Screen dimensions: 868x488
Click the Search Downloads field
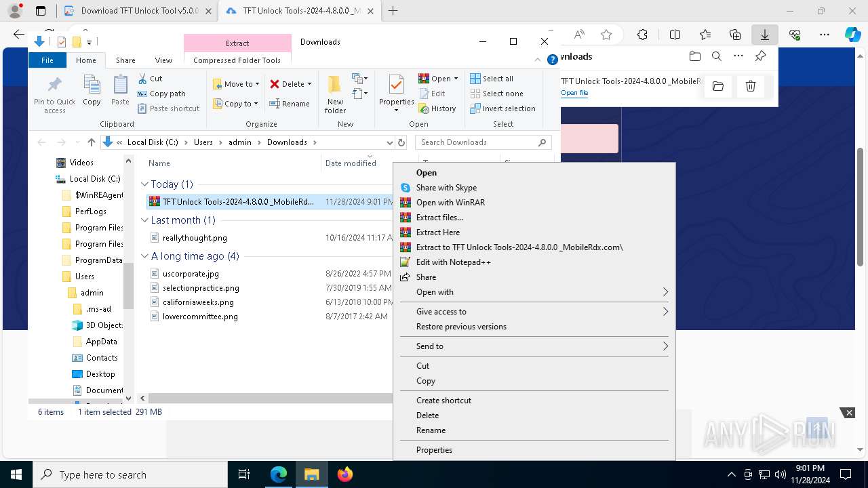[x=484, y=142]
